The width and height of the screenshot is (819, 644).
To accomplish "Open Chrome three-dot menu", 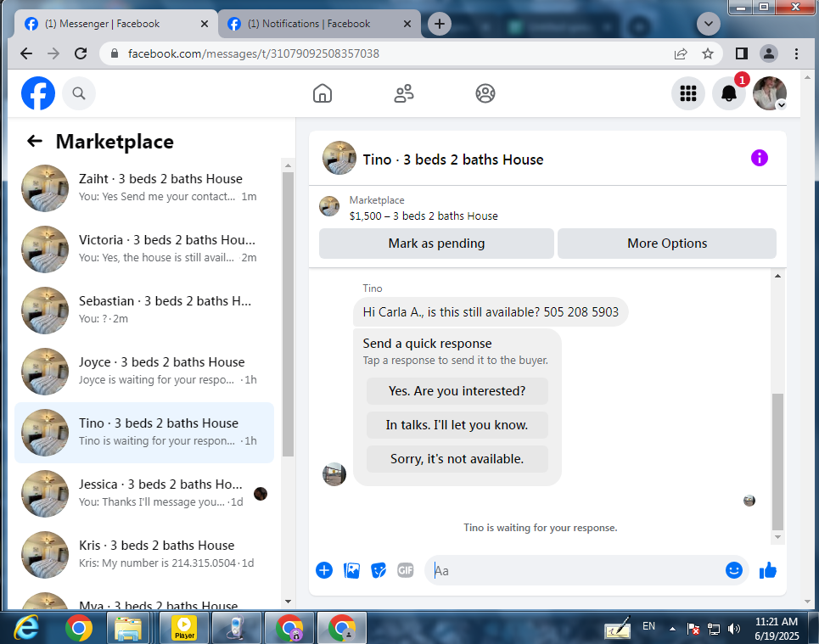I will coord(796,53).
